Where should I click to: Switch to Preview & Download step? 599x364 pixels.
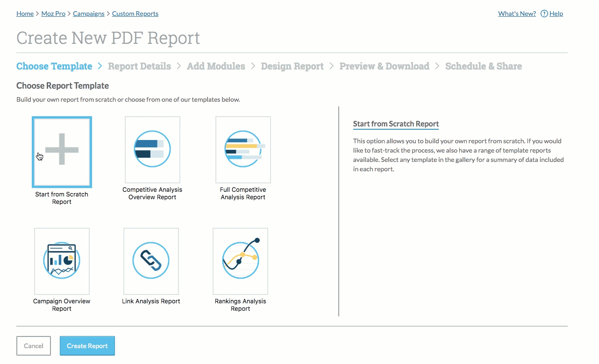[x=384, y=66]
